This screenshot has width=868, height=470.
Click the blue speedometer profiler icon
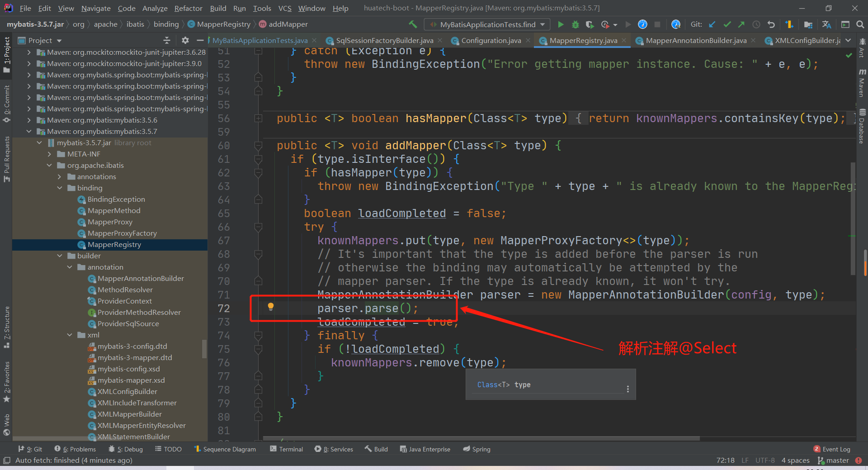642,24
